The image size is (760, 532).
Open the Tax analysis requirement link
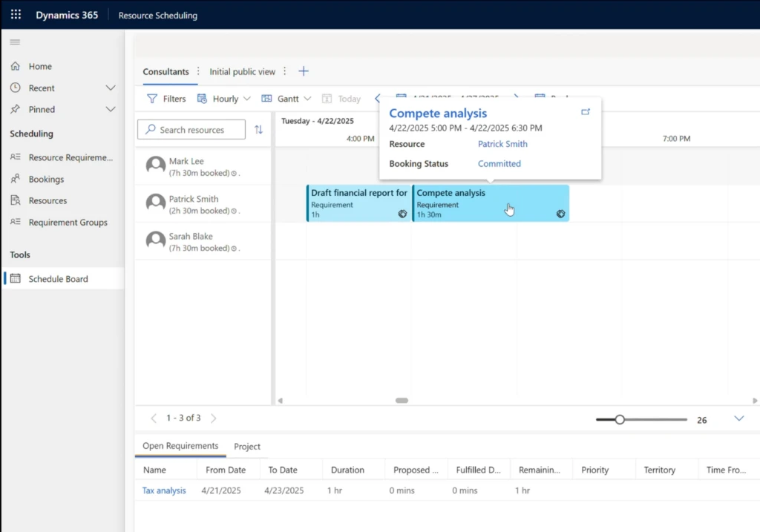(163, 490)
